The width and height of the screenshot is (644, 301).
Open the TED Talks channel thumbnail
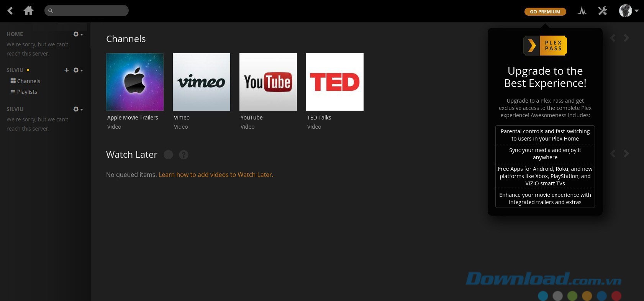click(334, 82)
